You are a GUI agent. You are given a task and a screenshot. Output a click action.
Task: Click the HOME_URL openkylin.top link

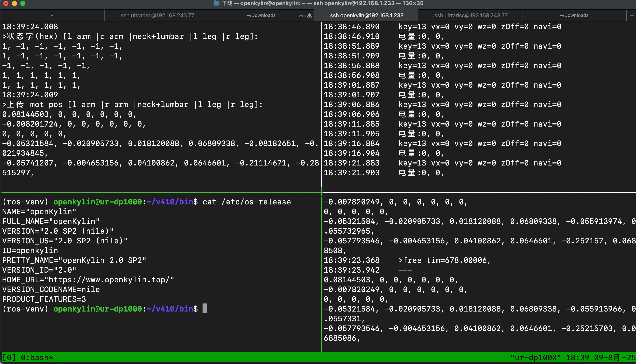pos(111,280)
